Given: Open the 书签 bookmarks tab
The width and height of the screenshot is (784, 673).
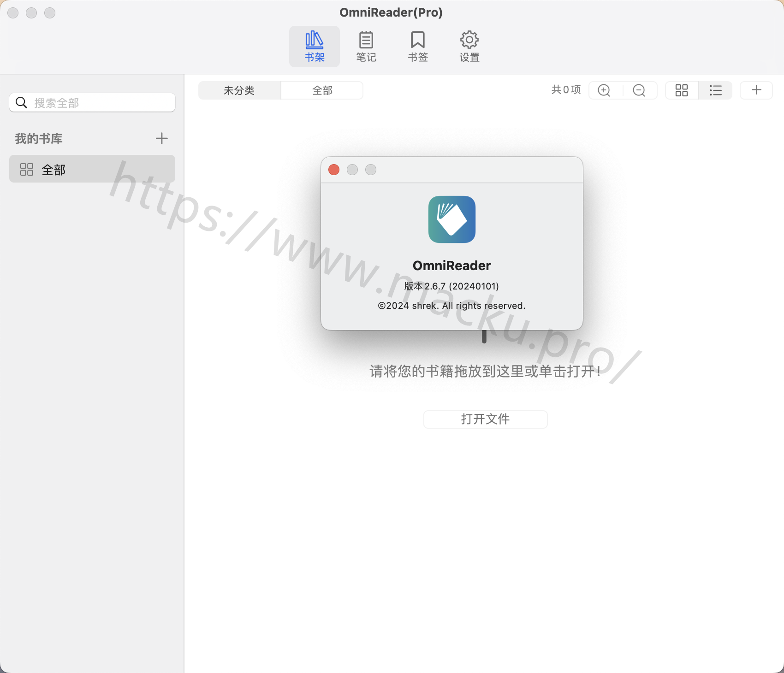Looking at the screenshot, I should click(418, 47).
